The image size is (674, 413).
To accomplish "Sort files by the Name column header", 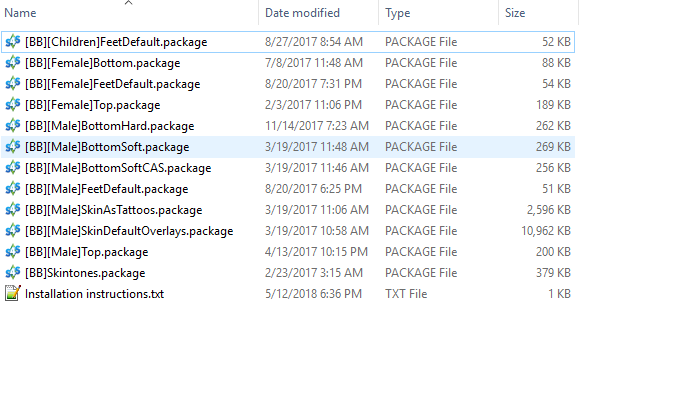I will pos(21,13).
